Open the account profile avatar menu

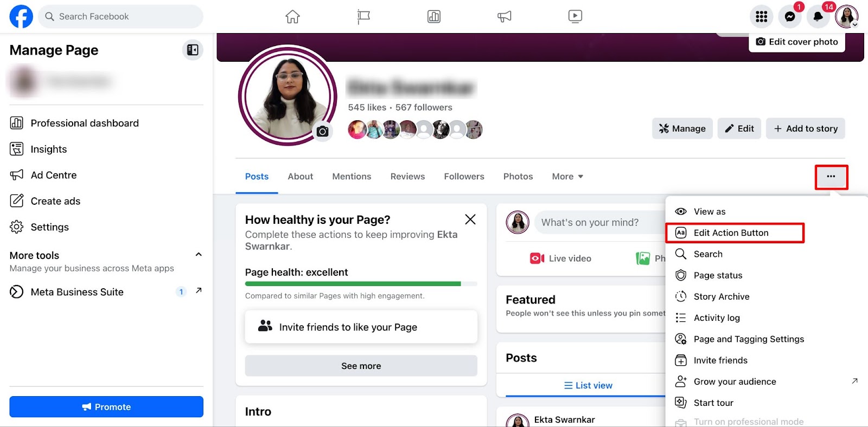[846, 17]
